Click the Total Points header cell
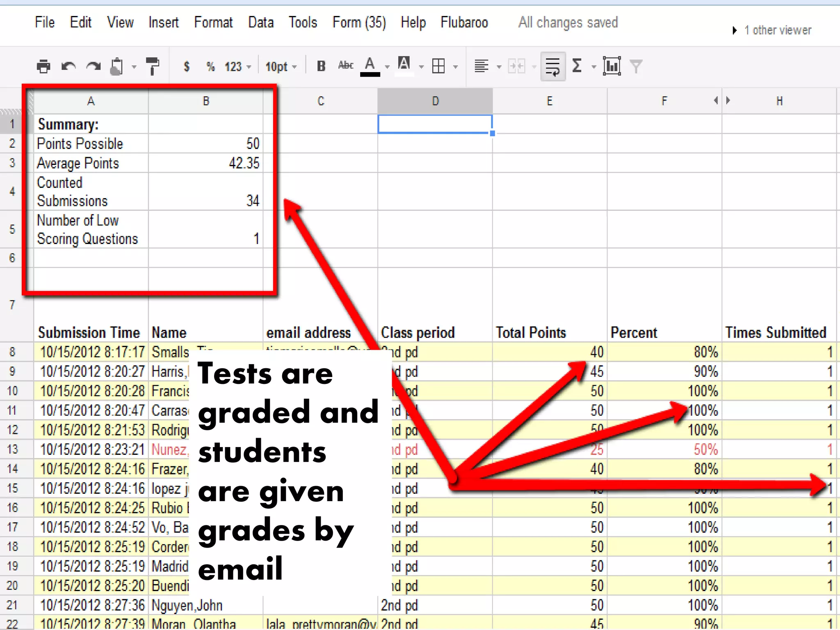The height and width of the screenshot is (630, 840). 550,305
